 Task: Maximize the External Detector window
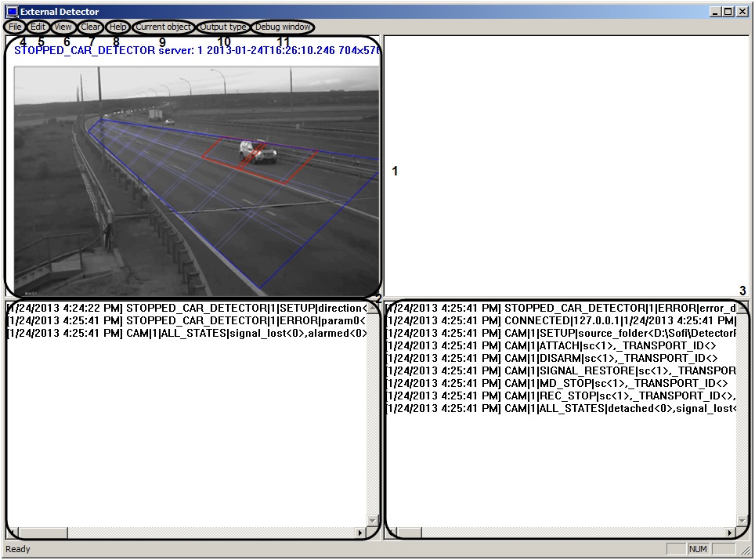728,12
